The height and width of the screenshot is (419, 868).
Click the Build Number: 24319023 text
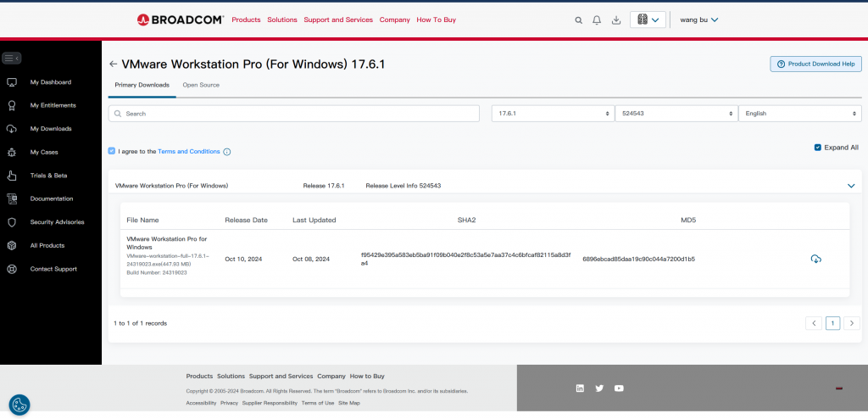[157, 272]
